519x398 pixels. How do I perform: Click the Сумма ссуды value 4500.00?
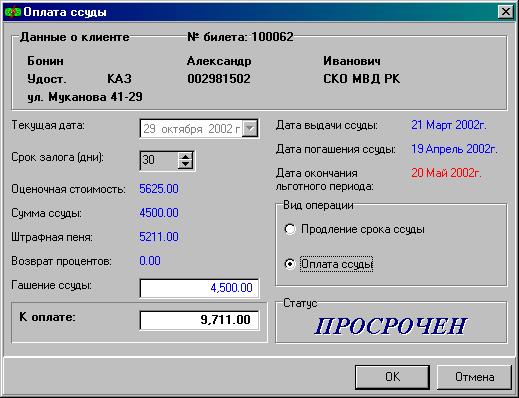pos(159,213)
